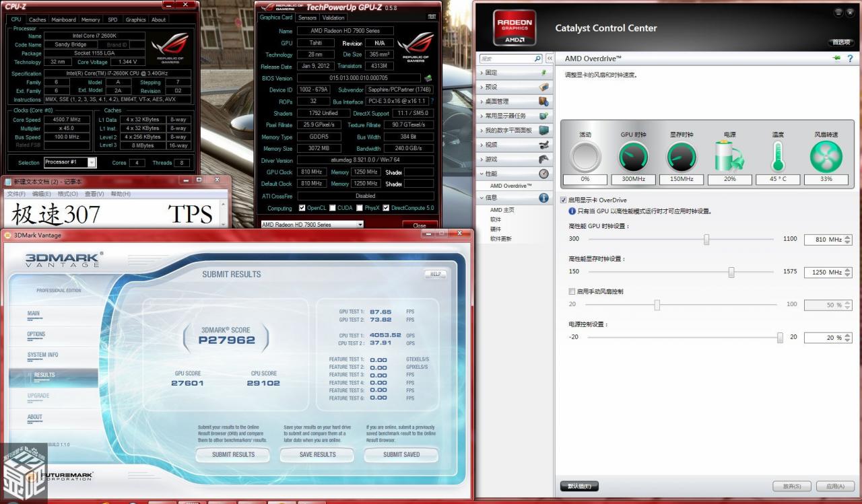Viewport: 862px width, 504px height.
Task: Click the 首选项 preferences button
Action: tap(841, 42)
